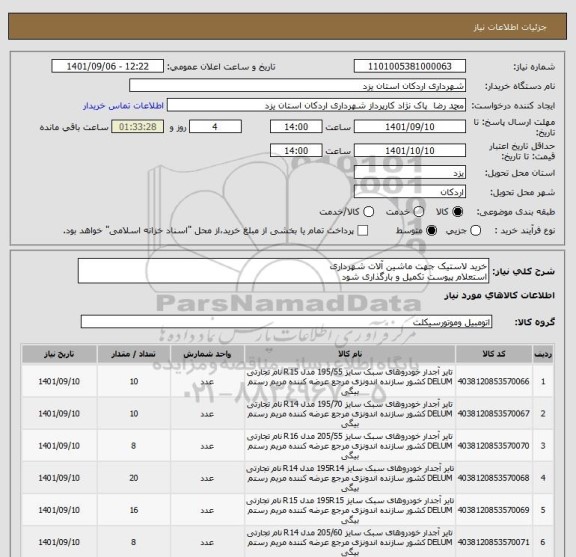576x557 pixels.
Task: Click item code 403120853570071
Action: point(494,542)
